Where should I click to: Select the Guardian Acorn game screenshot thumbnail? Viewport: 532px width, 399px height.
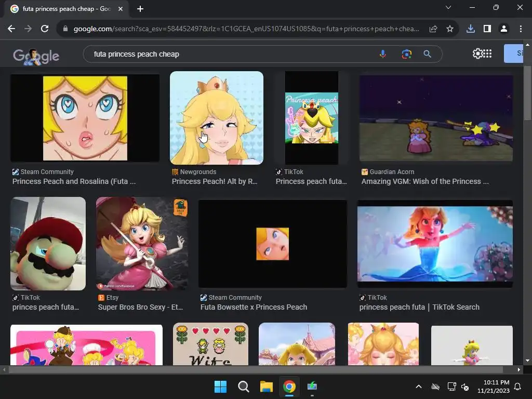(x=436, y=118)
